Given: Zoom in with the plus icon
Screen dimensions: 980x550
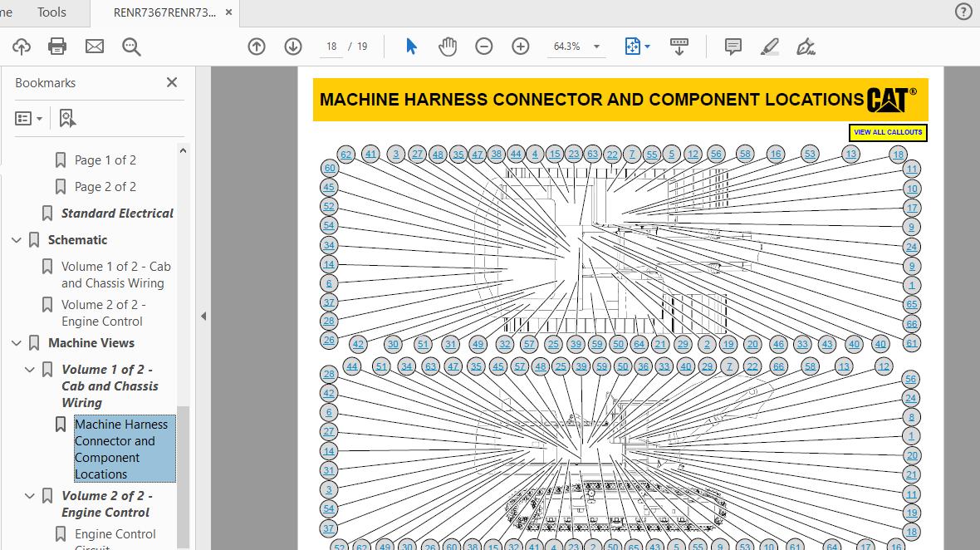Looking at the screenshot, I should (x=521, y=47).
